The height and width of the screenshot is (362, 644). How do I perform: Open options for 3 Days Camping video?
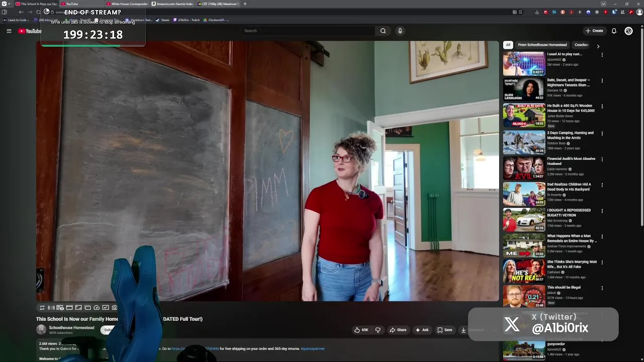602,134
